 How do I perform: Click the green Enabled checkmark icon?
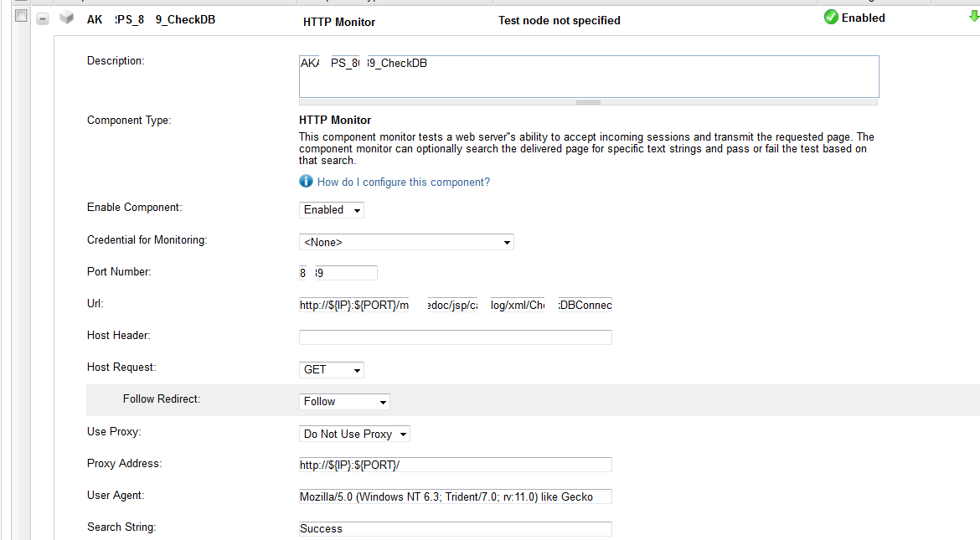[831, 18]
